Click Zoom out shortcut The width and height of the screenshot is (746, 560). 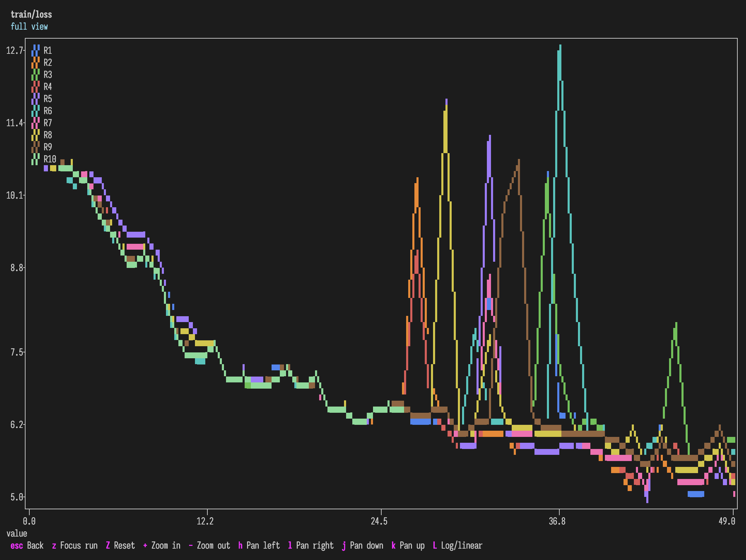(209, 546)
